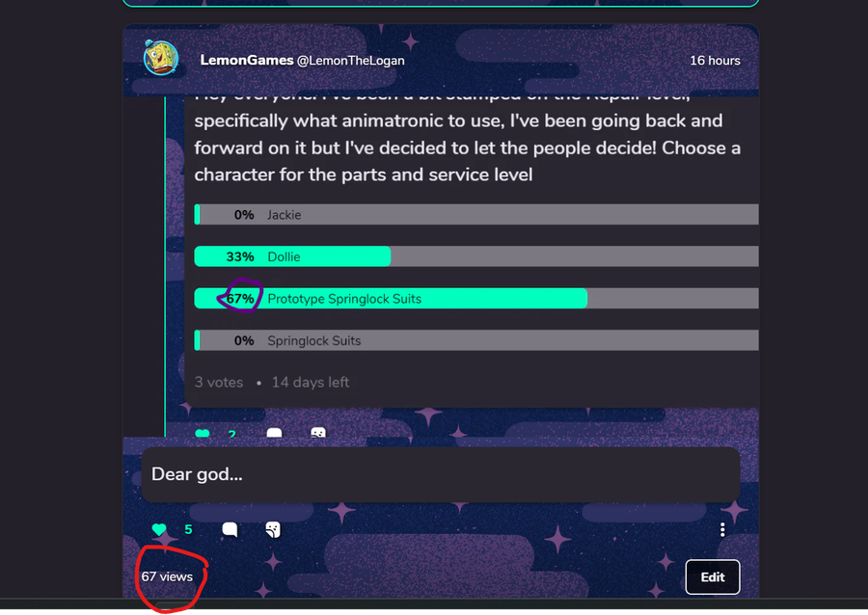The width and height of the screenshot is (868, 615).
Task: Click the 16 hours timestamp
Action: point(715,61)
